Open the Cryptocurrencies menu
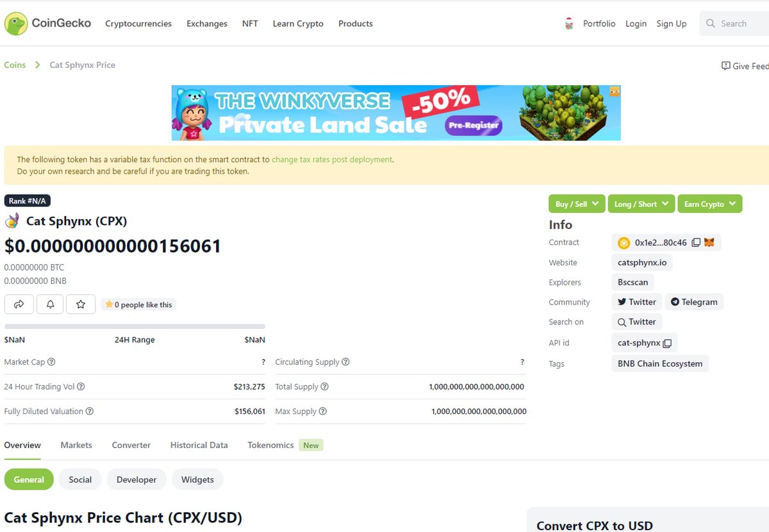 pyautogui.click(x=138, y=24)
